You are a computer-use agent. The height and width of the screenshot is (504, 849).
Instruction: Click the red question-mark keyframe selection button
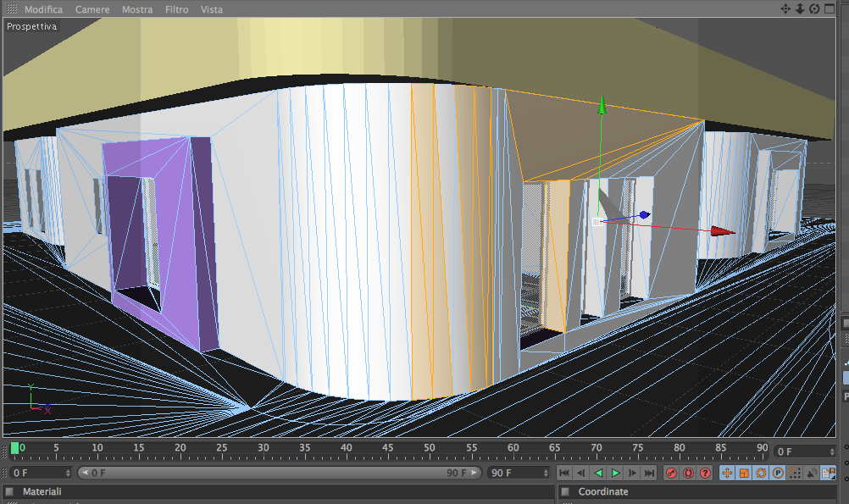(705, 473)
